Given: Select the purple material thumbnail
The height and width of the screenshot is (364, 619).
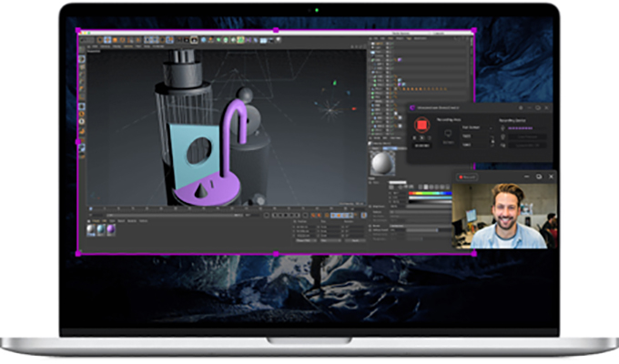Looking at the screenshot, I should click(111, 229).
